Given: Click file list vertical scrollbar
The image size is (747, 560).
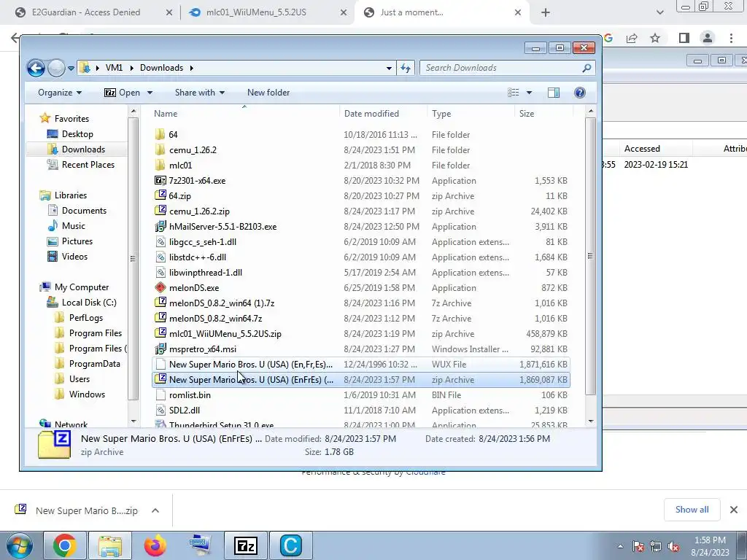Looking at the screenshot, I should [590, 256].
